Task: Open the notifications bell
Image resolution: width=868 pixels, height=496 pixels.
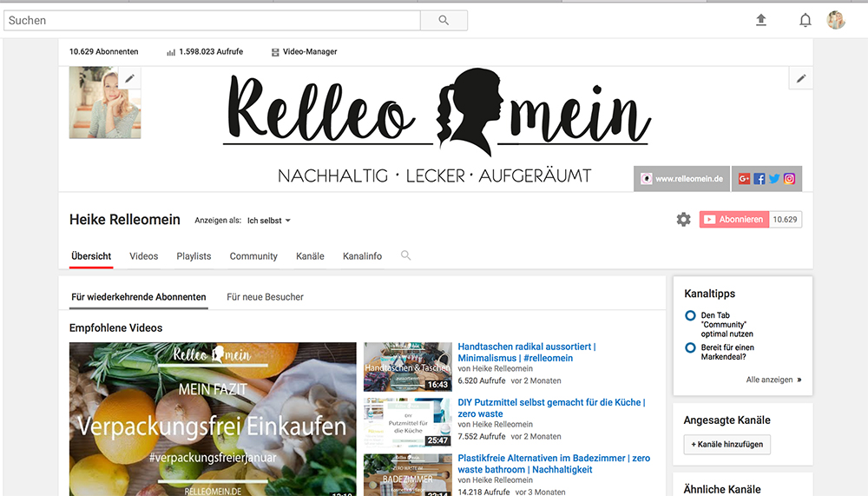Action: [805, 21]
